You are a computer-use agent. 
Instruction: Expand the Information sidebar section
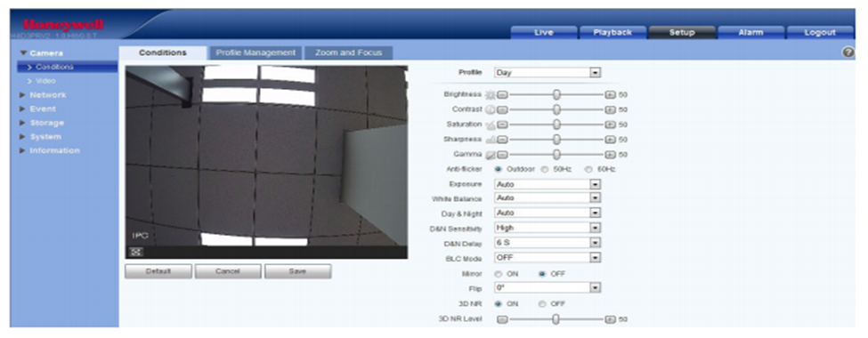[50, 150]
